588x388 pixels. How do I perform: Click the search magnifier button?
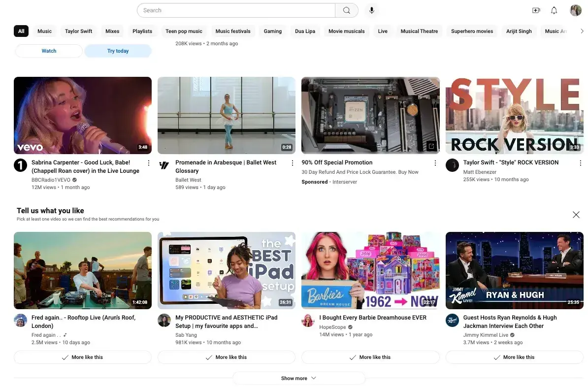pos(347,10)
